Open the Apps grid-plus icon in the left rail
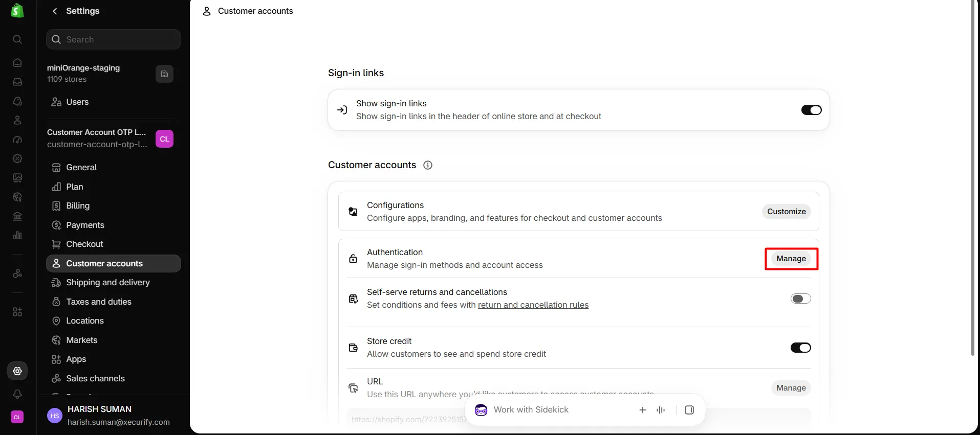 pyautogui.click(x=17, y=312)
